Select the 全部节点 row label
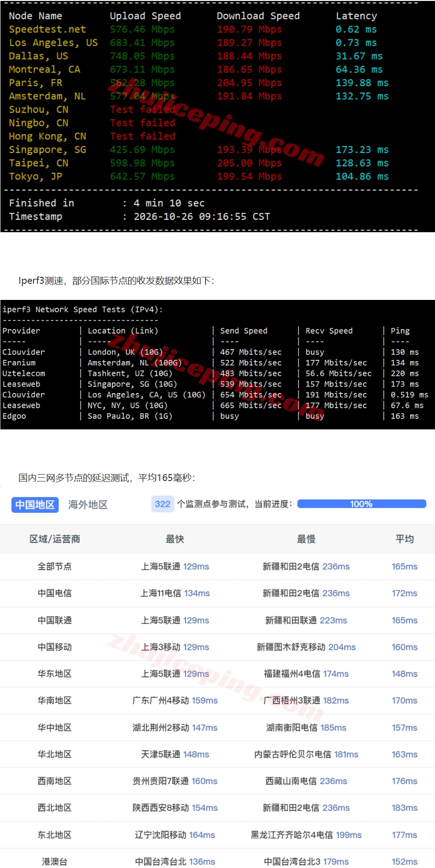Viewport: 435px width, 868px height. coord(55,566)
